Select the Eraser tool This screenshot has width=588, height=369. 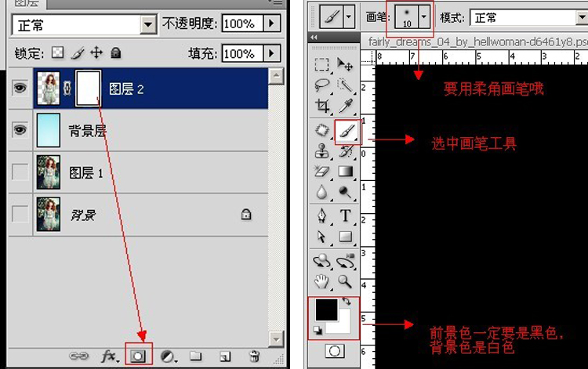pos(321,172)
